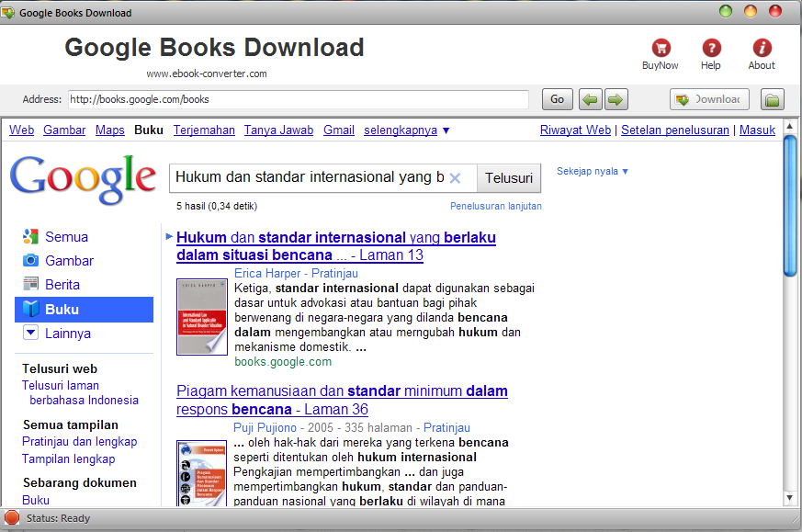Screen dimensions: 802x532
Task: Click the scrollbar up arrow
Action: pos(789,126)
